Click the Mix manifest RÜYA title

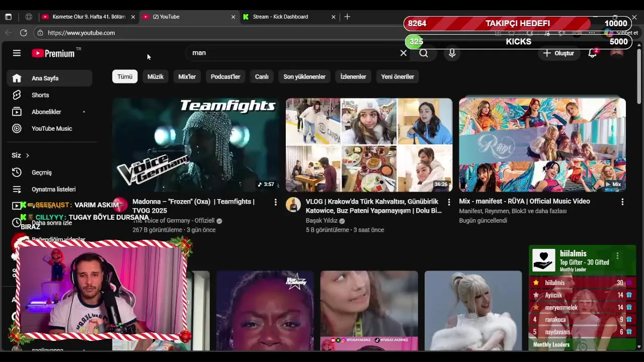pos(524,201)
